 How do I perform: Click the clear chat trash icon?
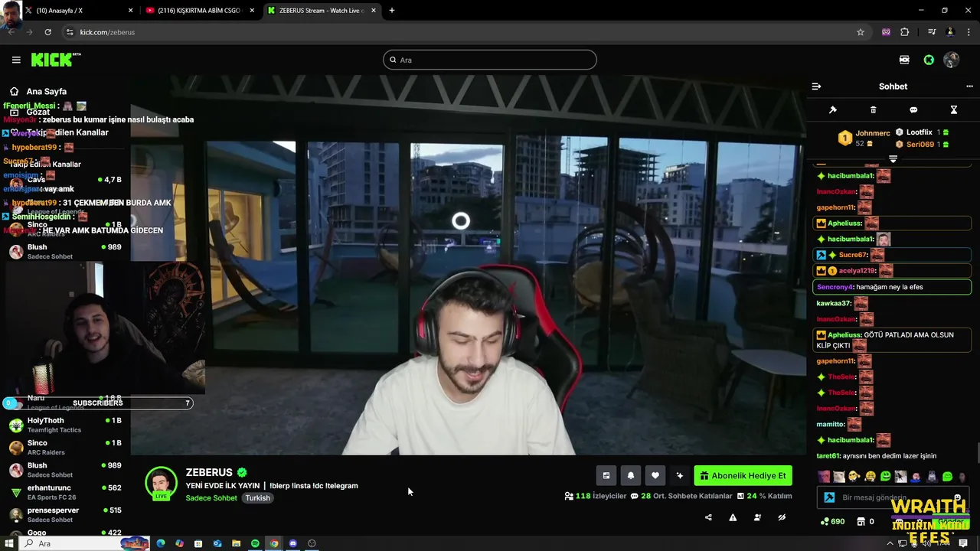pyautogui.click(x=874, y=110)
